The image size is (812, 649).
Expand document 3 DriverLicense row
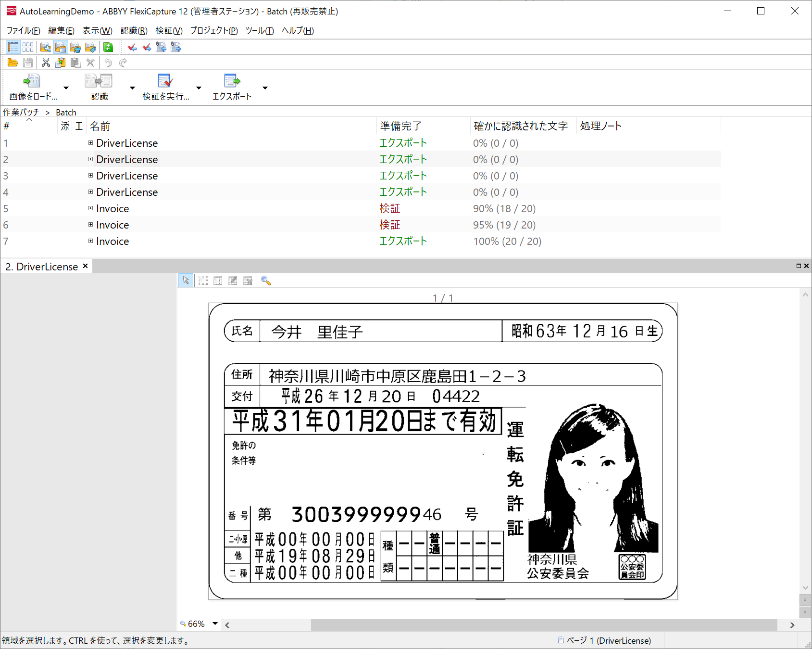pos(90,176)
